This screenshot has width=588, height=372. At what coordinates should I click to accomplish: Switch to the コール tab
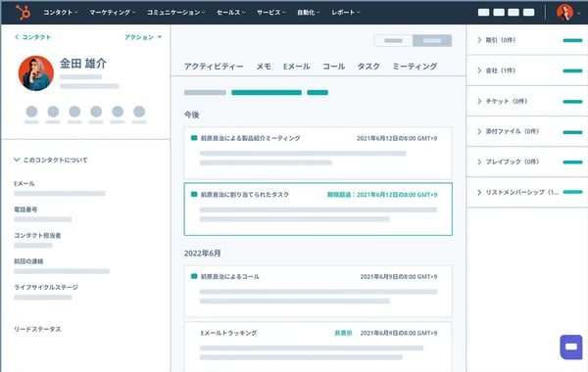pos(334,67)
